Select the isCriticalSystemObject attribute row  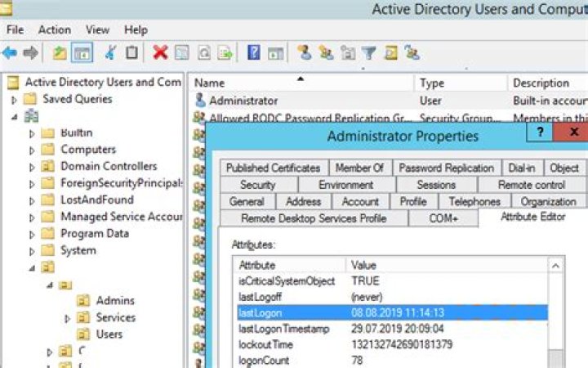tap(392, 280)
